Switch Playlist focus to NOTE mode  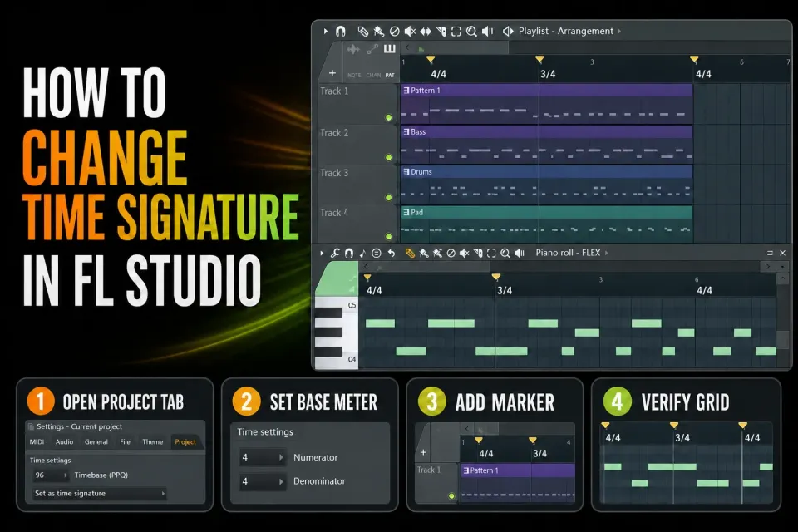point(354,76)
